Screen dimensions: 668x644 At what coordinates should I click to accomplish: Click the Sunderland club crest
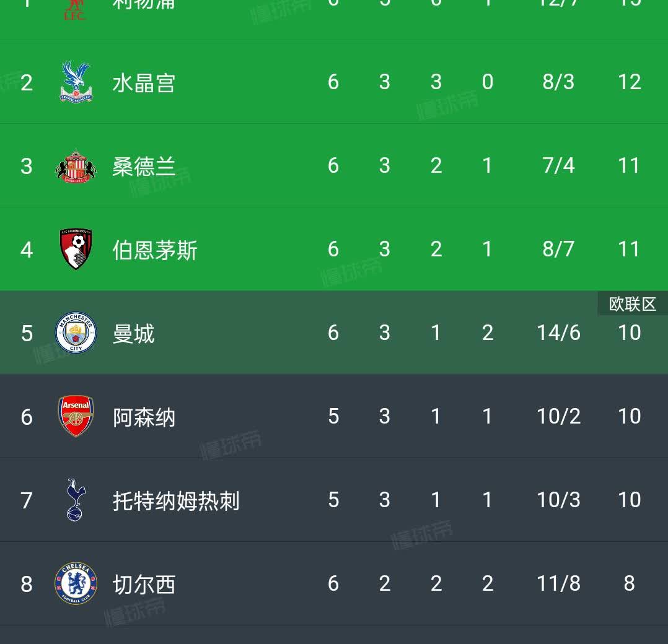(76, 166)
